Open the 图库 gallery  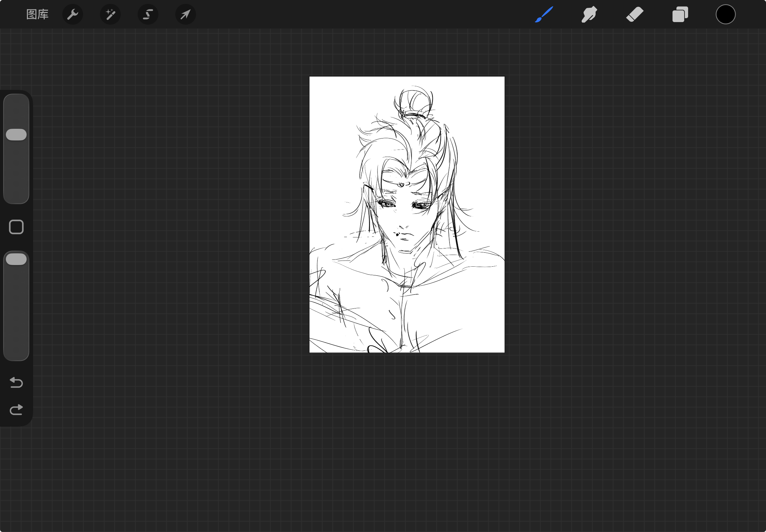pos(37,14)
